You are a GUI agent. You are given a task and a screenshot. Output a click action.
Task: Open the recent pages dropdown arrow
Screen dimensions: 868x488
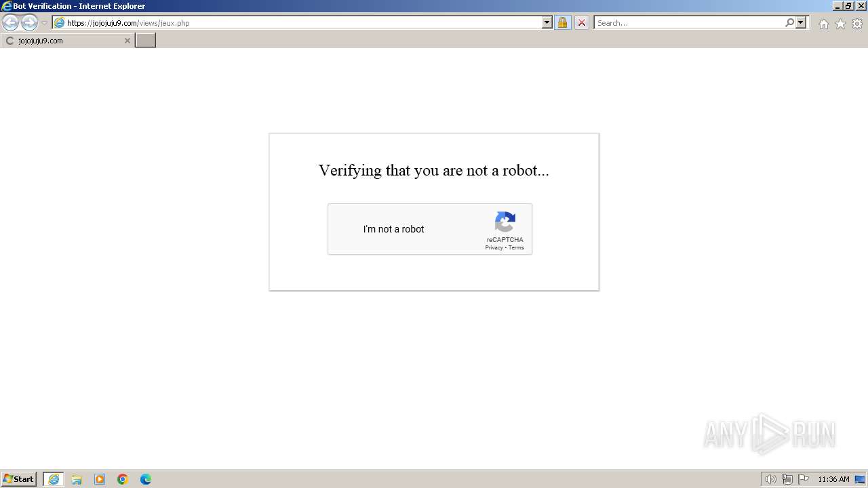pos(44,23)
